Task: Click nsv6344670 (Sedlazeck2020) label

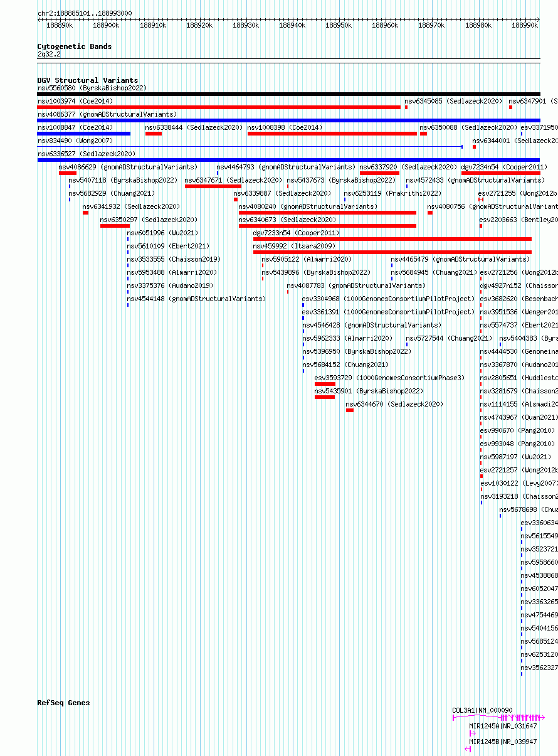Action: tap(395, 404)
